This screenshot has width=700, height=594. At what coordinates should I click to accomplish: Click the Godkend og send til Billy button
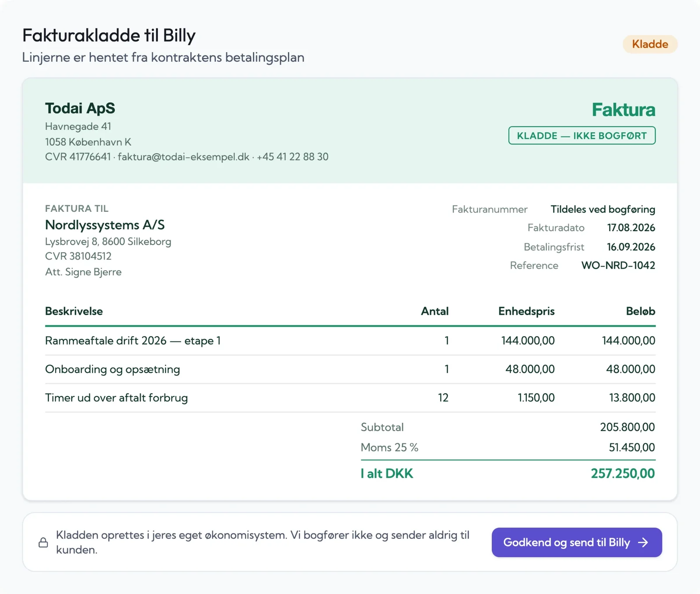click(x=577, y=542)
